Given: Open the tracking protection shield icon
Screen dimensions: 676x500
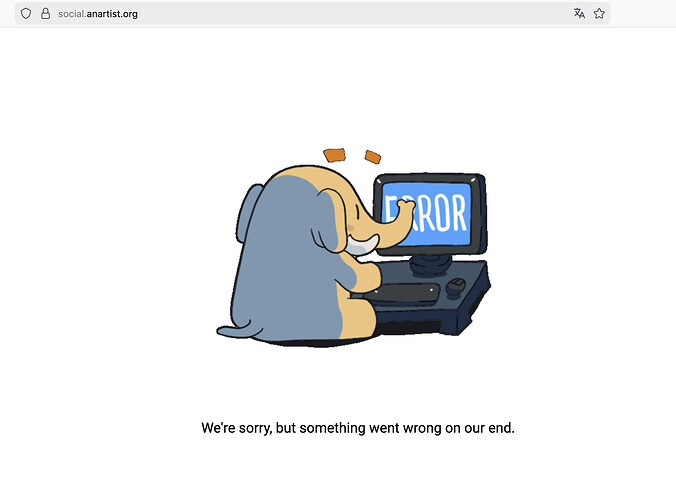Looking at the screenshot, I should click(x=26, y=14).
